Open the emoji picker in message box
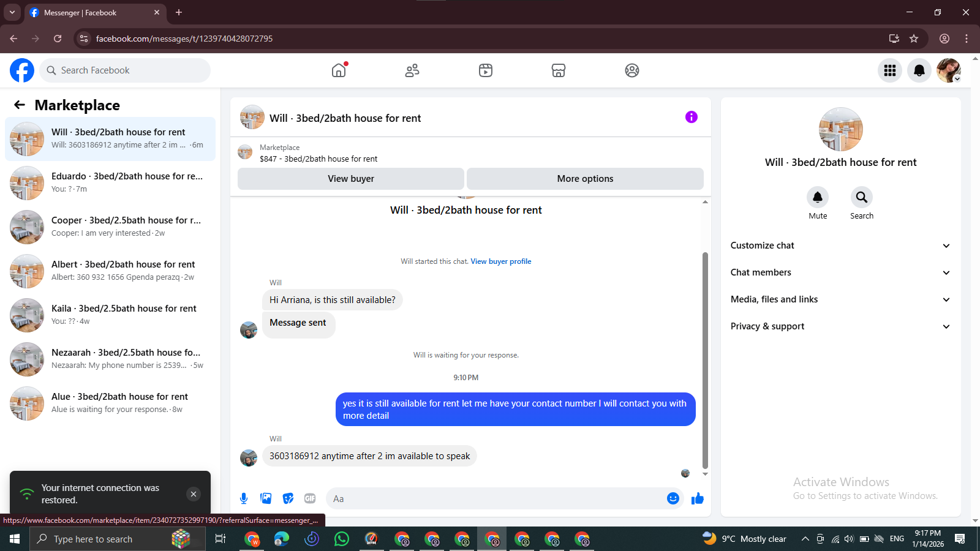This screenshot has height=551, width=980. pos(673,498)
